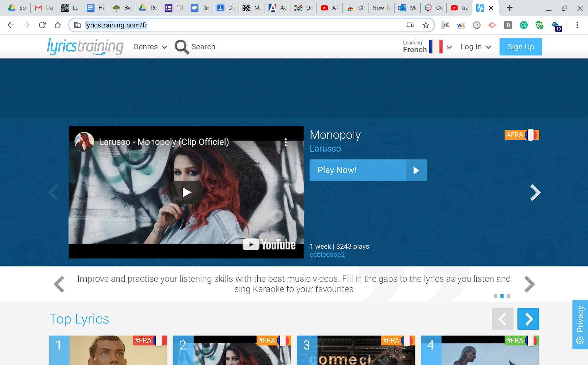Show previous featured song arrow
588x365 pixels.
tap(53, 192)
